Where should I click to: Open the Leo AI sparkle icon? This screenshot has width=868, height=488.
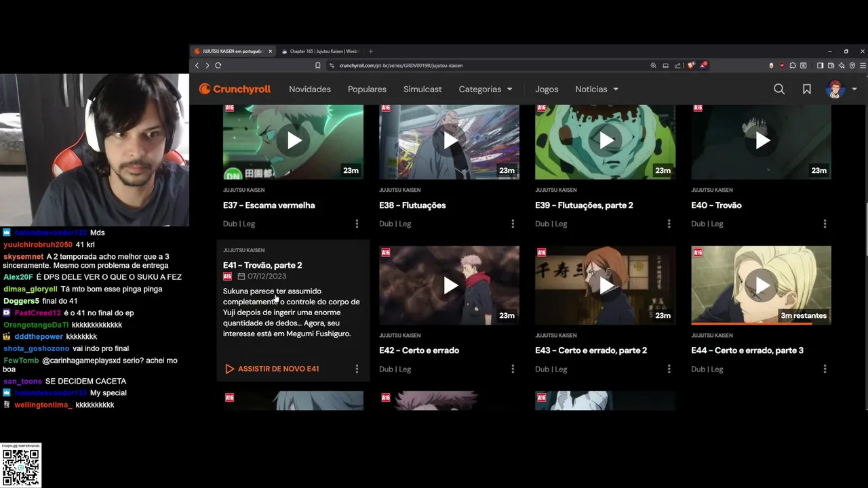click(842, 65)
